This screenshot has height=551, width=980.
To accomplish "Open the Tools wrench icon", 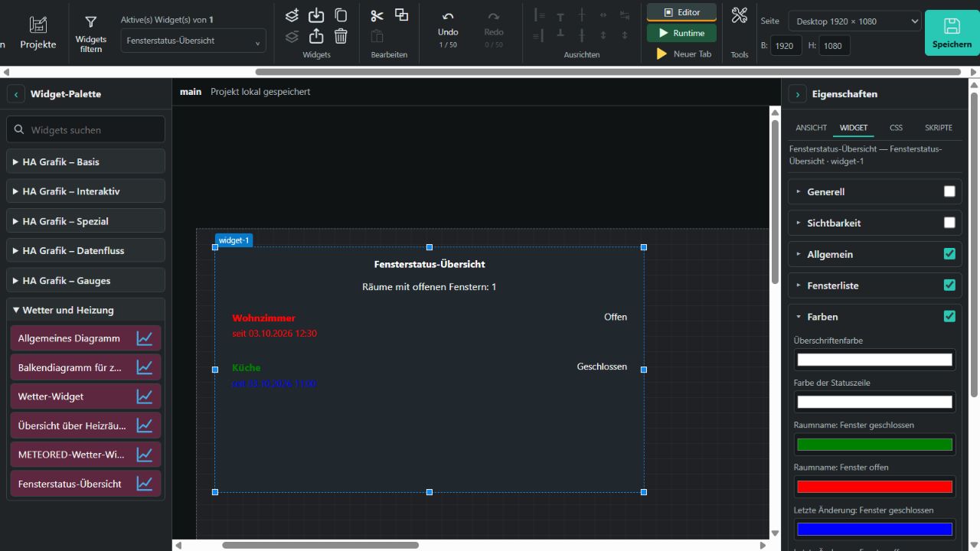I will pyautogui.click(x=739, y=15).
